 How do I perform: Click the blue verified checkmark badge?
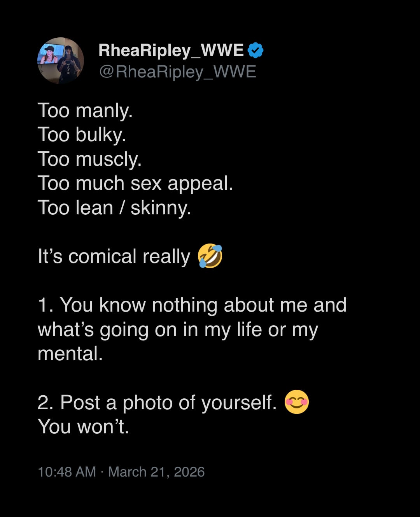tap(255, 50)
